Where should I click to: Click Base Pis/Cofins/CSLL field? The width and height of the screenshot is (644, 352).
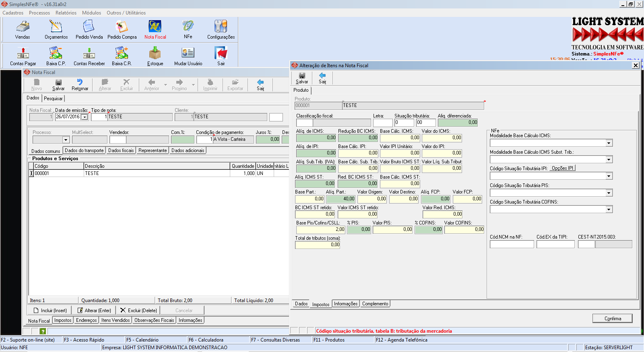[x=321, y=229]
